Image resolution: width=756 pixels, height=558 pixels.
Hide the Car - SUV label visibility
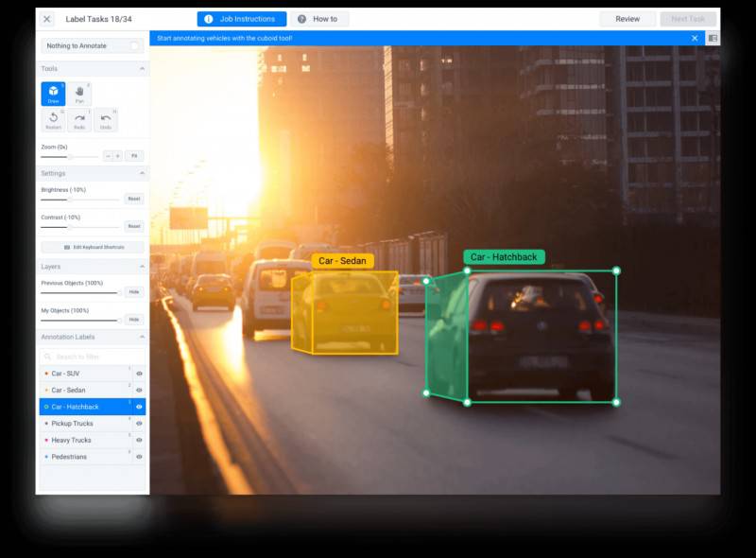pyautogui.click(x=139, y=374)
